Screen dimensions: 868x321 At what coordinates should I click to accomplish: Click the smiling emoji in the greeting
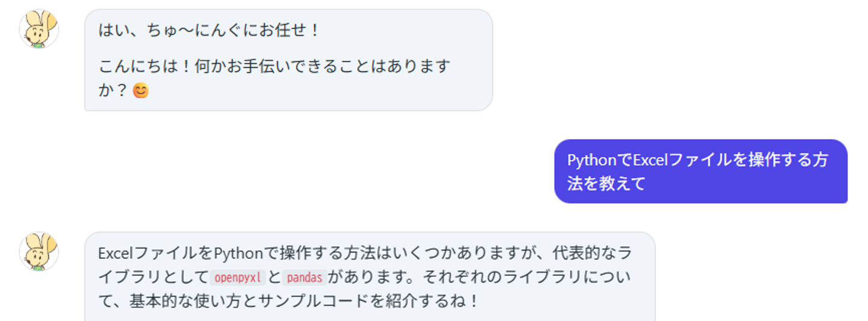(x=140, y=91)
